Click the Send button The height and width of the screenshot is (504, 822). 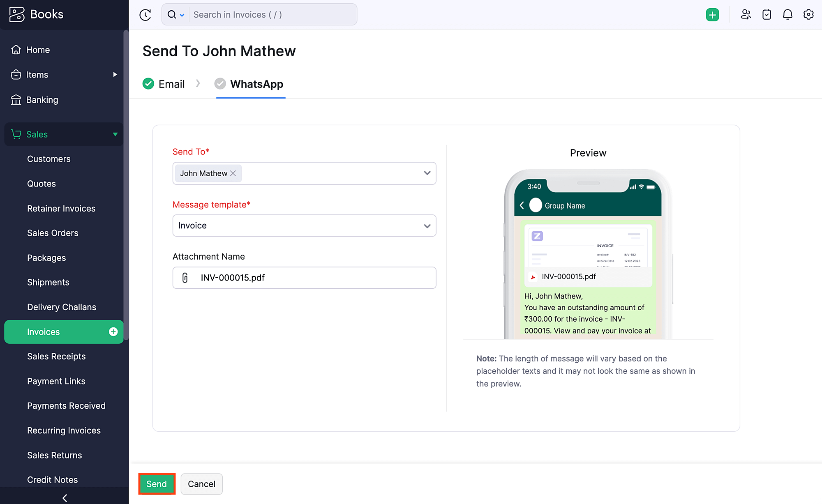pos(157,484)
